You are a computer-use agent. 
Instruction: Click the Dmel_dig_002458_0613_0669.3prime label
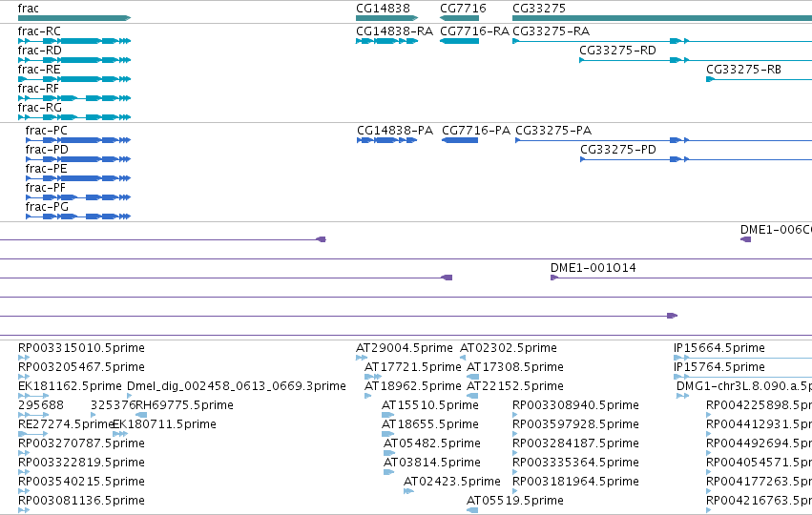tap(236, 386)
